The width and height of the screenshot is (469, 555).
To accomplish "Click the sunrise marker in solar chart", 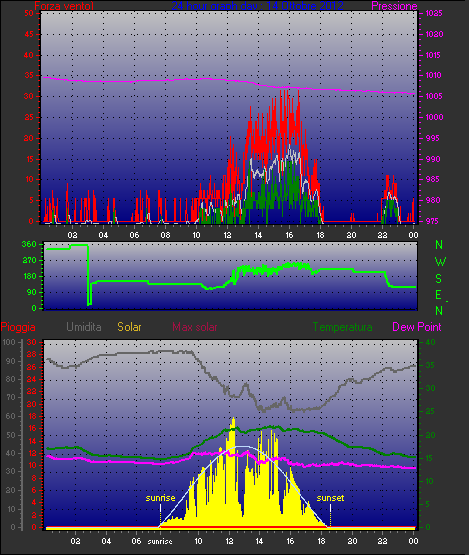I will tap(160, 498).
